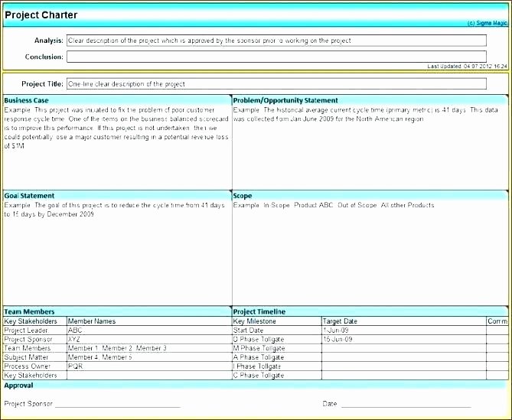The height and width of the screenshot is (420, 512).
Task: Click the Business Case example text
Action: (x=116, y=128)
